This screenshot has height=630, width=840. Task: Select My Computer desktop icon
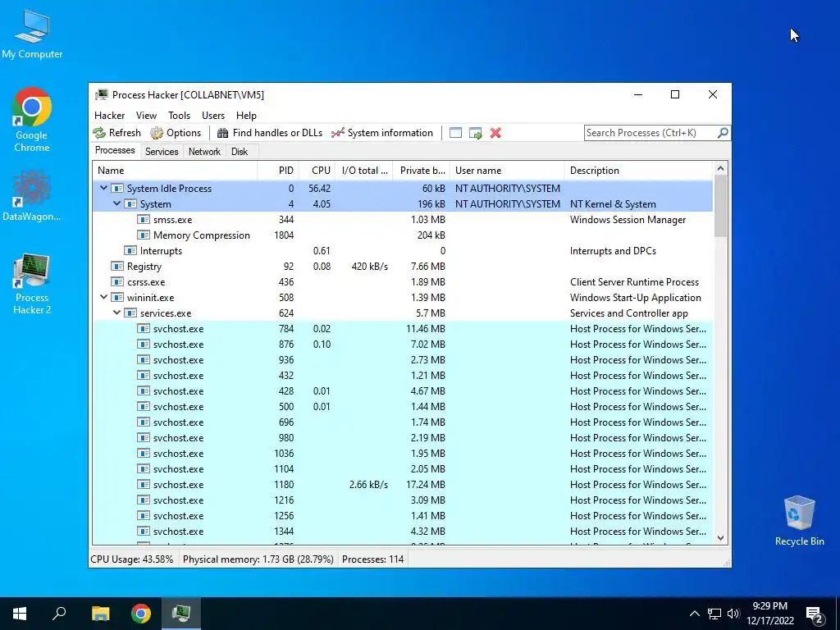(32, 33)
